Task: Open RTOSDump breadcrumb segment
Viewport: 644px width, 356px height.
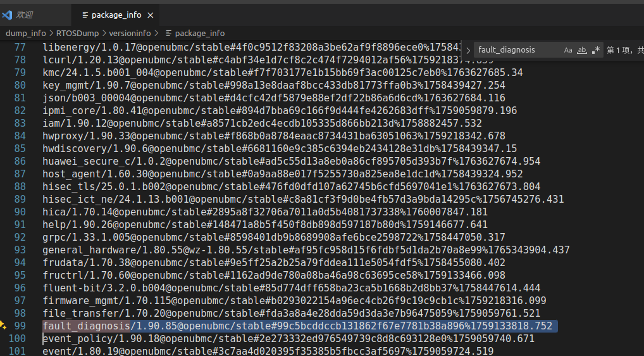Action: click(x=77, y=34)
